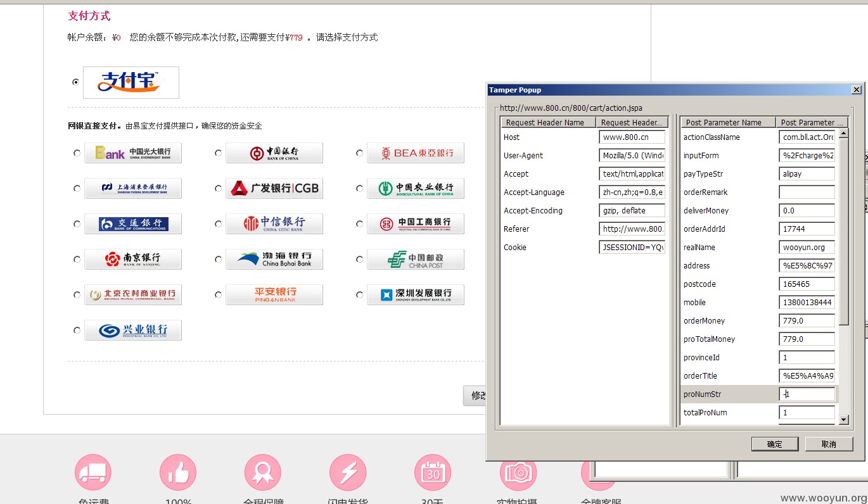Select Bank of China radio button
868x504 pixels.
[x=218, y=153]
